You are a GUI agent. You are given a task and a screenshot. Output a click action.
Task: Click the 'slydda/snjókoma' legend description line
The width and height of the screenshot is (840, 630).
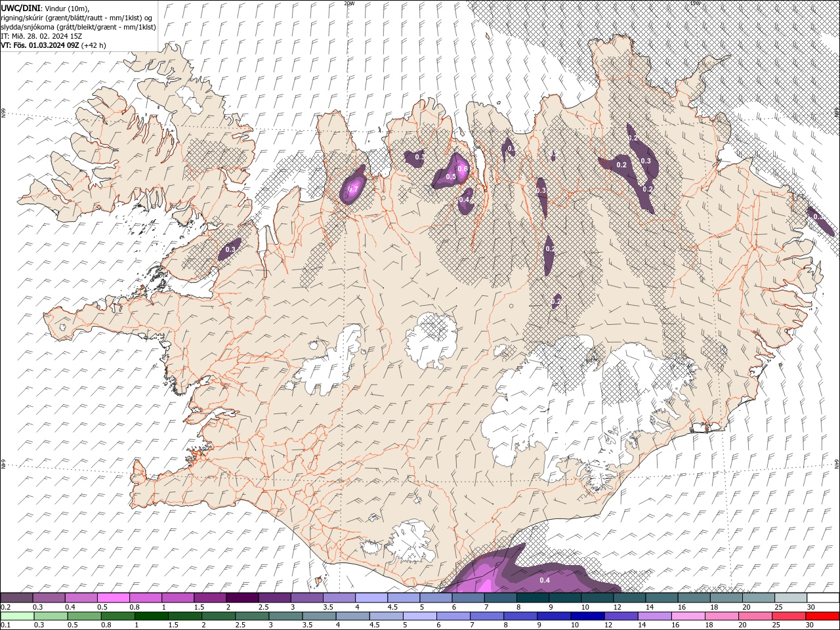click(78, 27)
